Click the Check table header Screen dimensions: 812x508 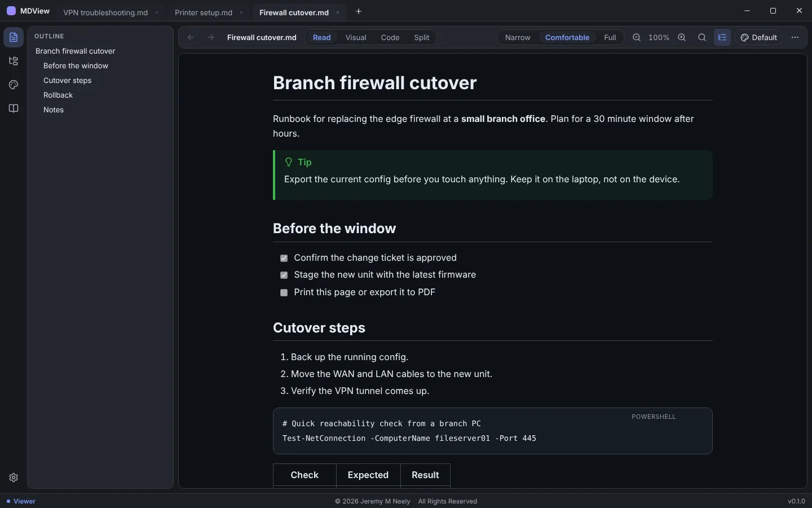[x=304, y=475]
